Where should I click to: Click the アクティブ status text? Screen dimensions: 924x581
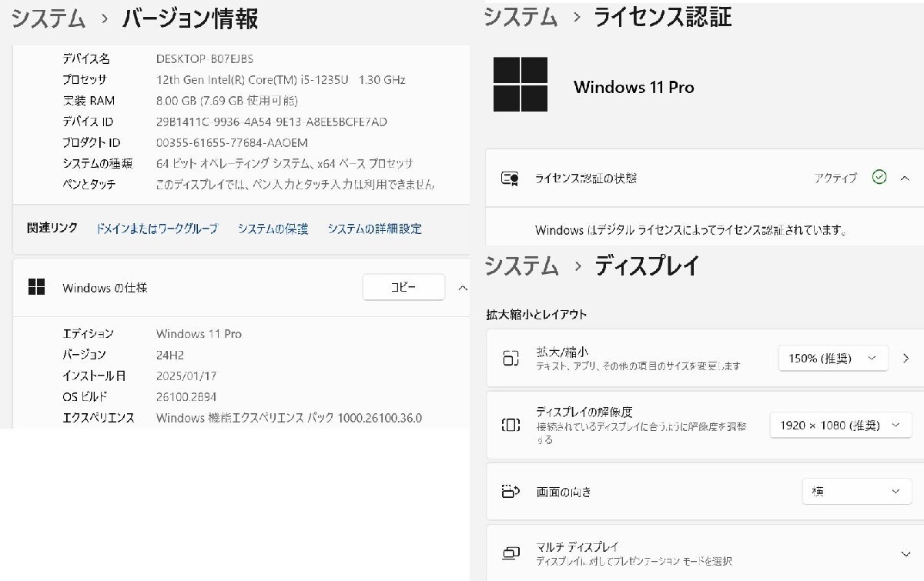pyautogui.click(x=835, y=179)
